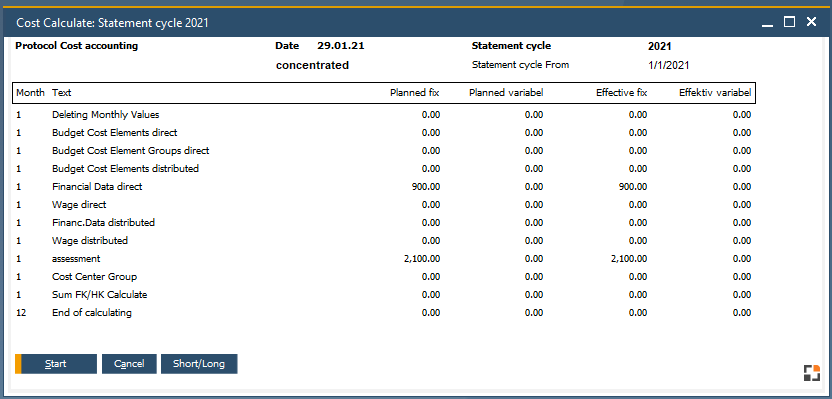Click the 'Protocol Cost accounting' heading
This screenshot has width=832, height=399.
[76, 46]
